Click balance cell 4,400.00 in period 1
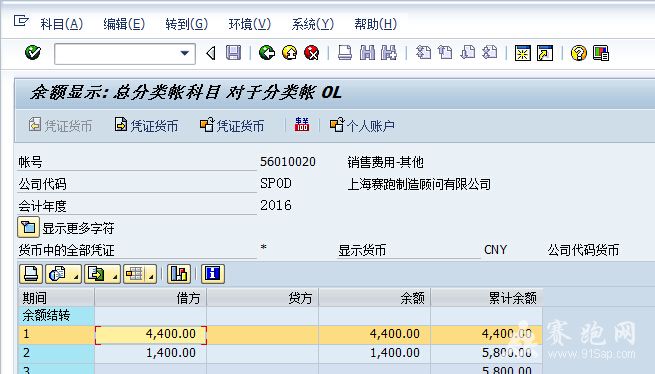The image size is (655, 374). pos(374,334)
